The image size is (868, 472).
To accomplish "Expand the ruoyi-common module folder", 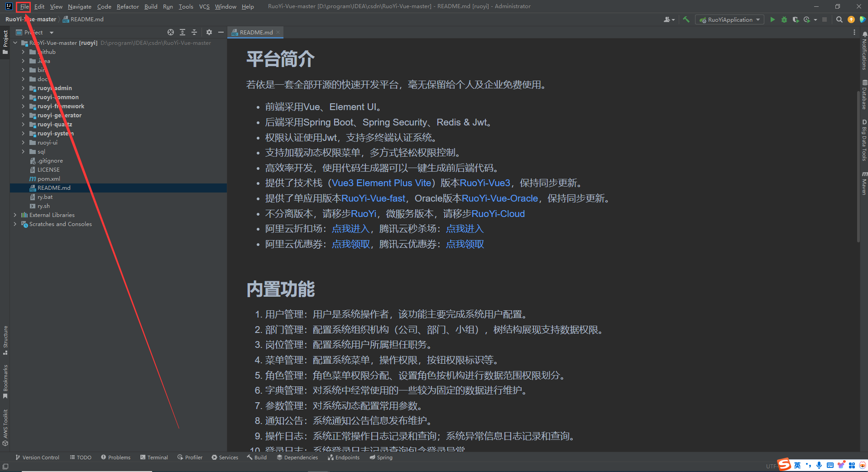I will pos(24,97).
